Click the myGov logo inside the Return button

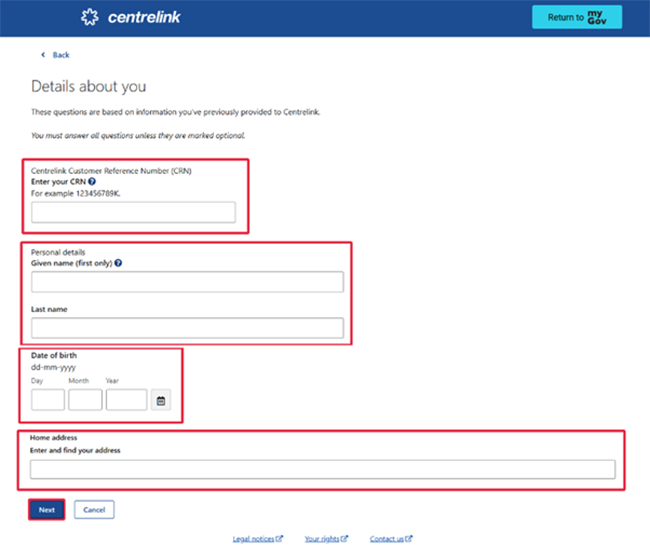pos(597,17)
